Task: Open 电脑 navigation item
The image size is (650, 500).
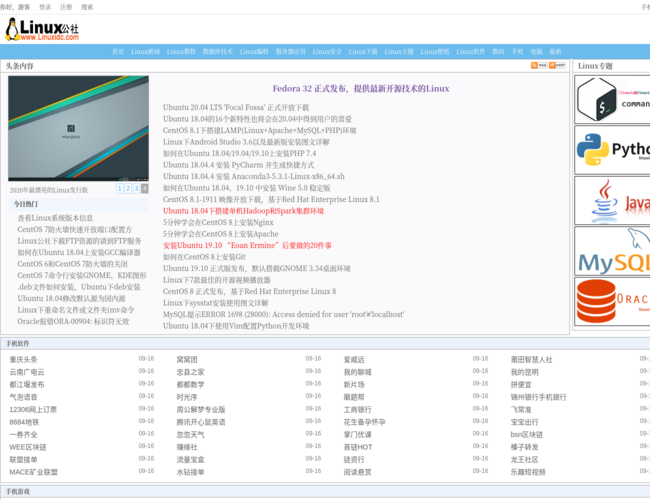Action: pyautogui.click(x=536, y=52)
